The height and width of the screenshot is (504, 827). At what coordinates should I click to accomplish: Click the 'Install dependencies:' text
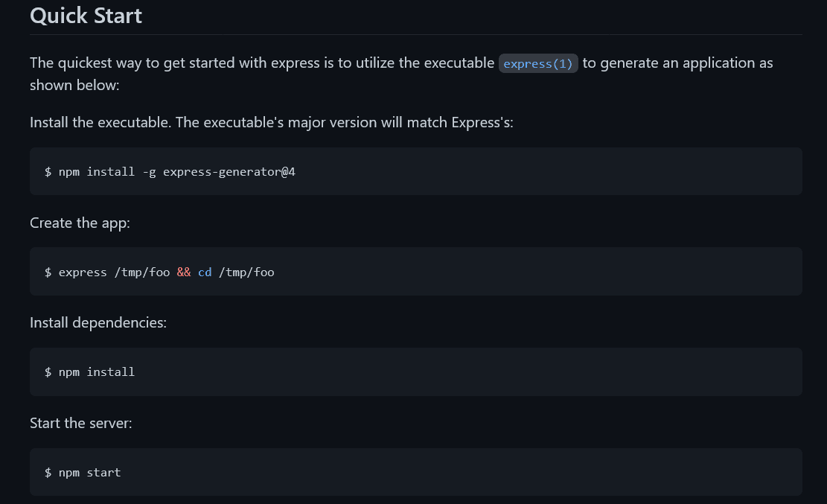tap(98, 322)
